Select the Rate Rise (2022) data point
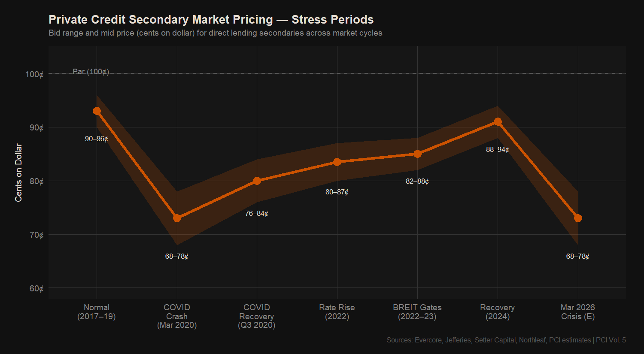This screenshot has height=354, width=644. coord(337,162)
